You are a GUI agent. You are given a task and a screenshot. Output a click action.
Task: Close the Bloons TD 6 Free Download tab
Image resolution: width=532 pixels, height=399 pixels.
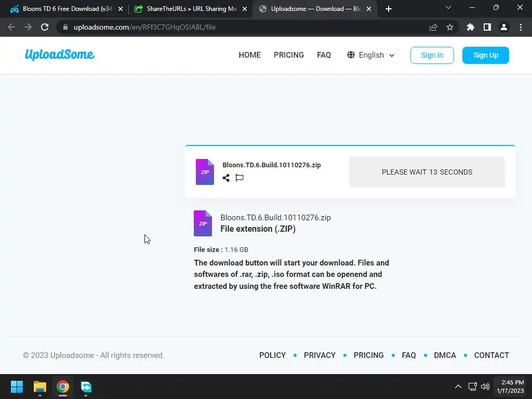[121, 9]
